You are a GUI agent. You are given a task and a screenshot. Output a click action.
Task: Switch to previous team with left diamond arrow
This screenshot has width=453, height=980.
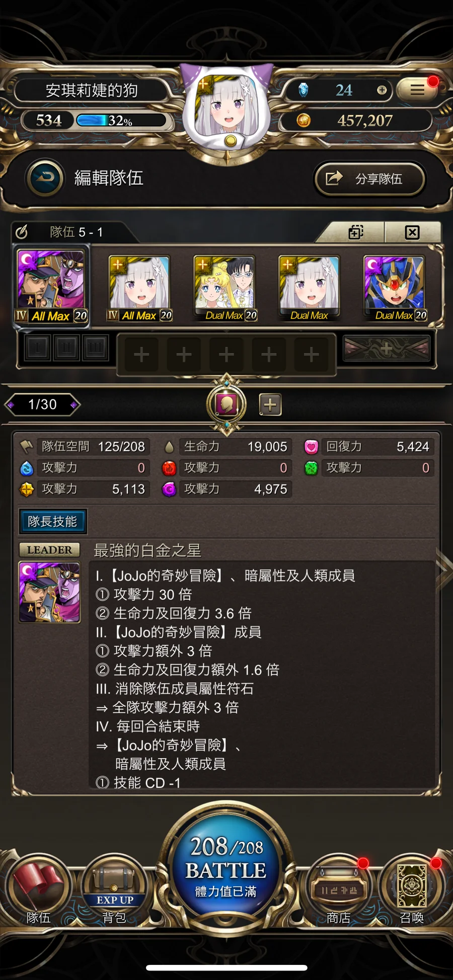pyautogui.click(x=10, y=404)
